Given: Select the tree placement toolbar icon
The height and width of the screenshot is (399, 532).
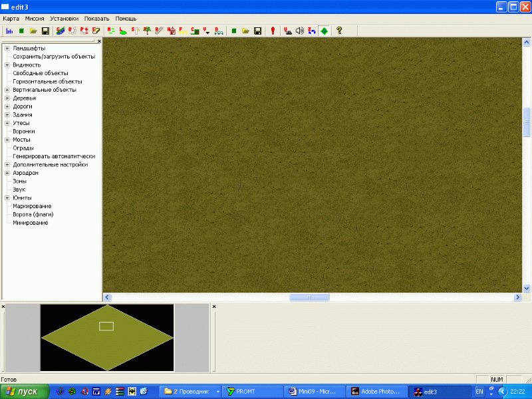Looking at the screenshot, I should (146, 31).
